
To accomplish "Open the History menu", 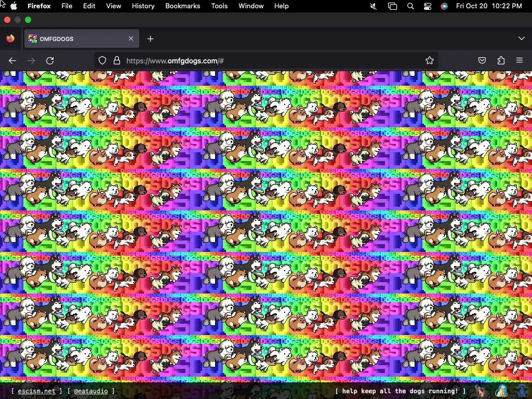I will (143, 6).
